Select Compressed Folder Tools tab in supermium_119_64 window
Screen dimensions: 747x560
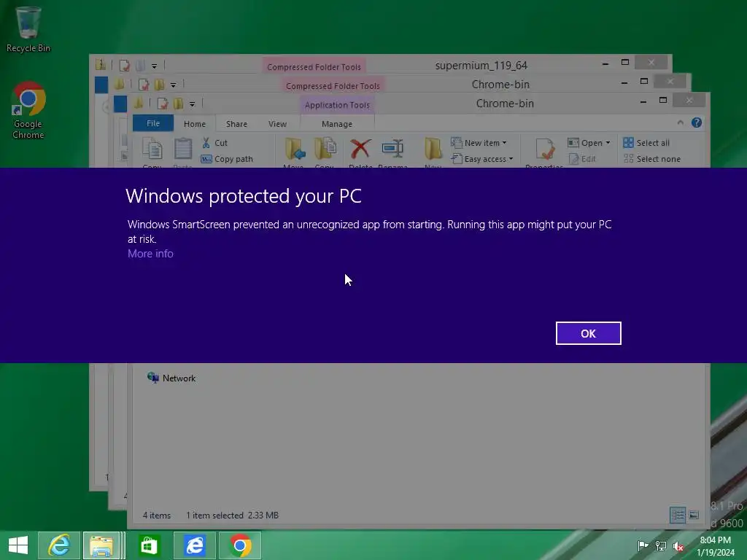314,66
